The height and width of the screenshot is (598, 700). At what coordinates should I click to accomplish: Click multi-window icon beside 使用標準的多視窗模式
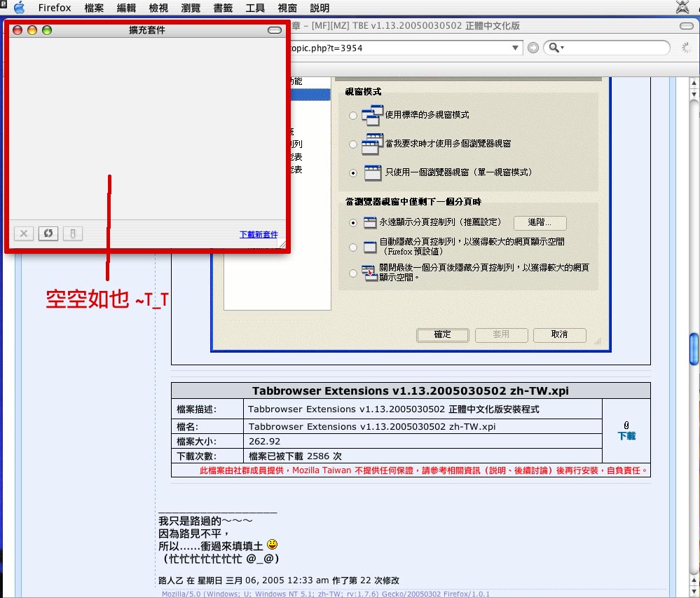point(372,115)
